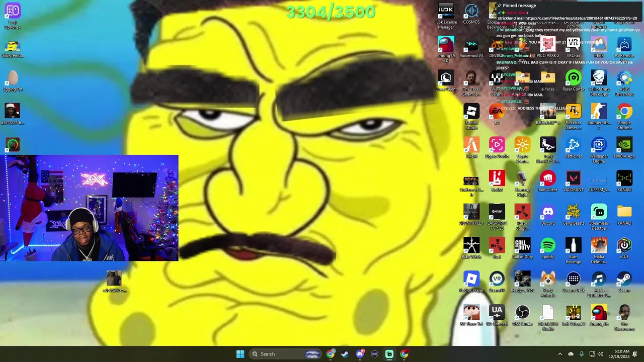Launch Discord from the desktop
This screenshot has height=362, width=644.
[548, 215]
